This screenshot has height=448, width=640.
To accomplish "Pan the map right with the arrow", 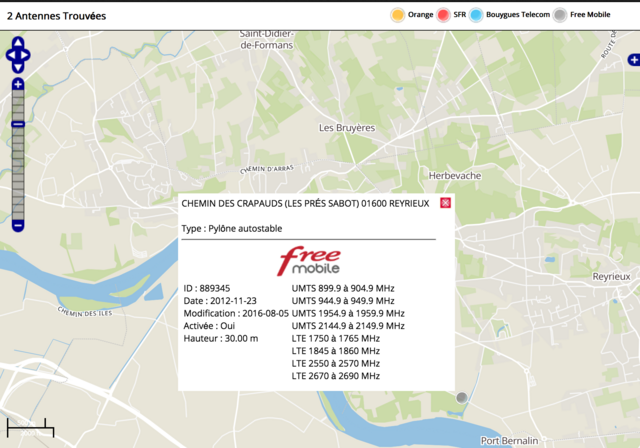I will pyautogui.click(x=25, y=55).
